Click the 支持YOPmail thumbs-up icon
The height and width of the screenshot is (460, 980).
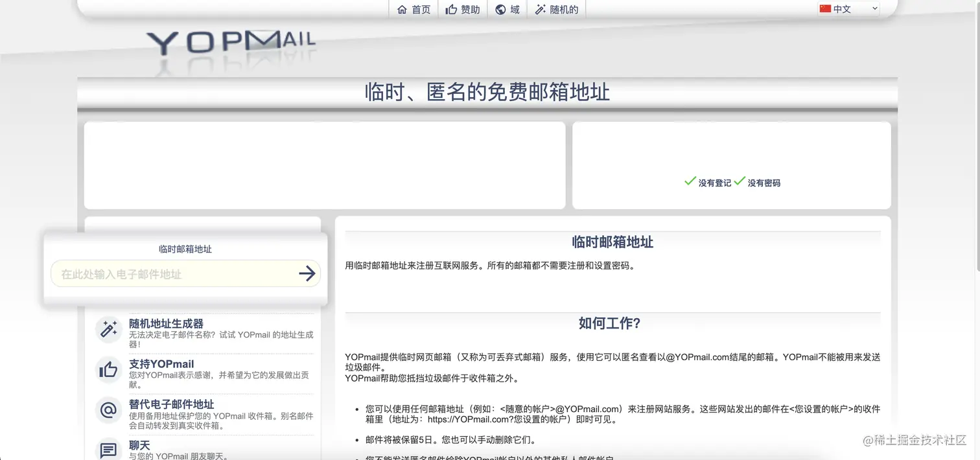point(109,369)
